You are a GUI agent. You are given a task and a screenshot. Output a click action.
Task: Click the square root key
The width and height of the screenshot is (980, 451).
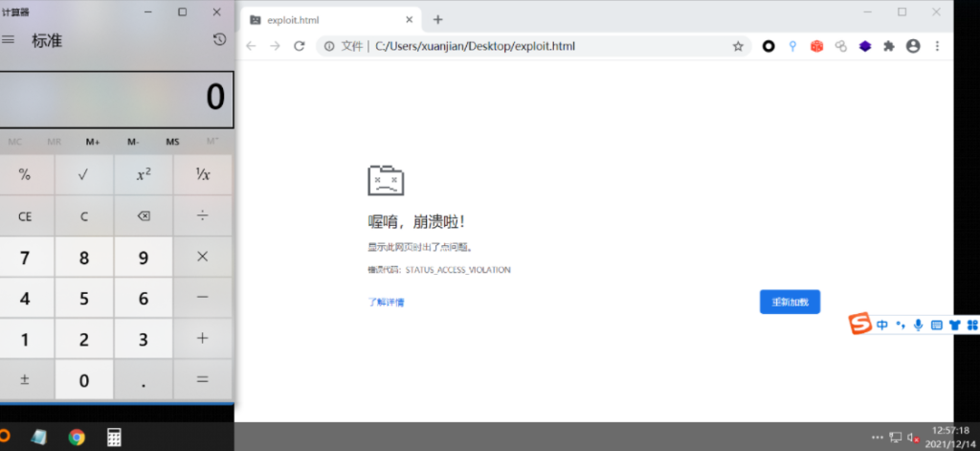[x=84, y=174]
